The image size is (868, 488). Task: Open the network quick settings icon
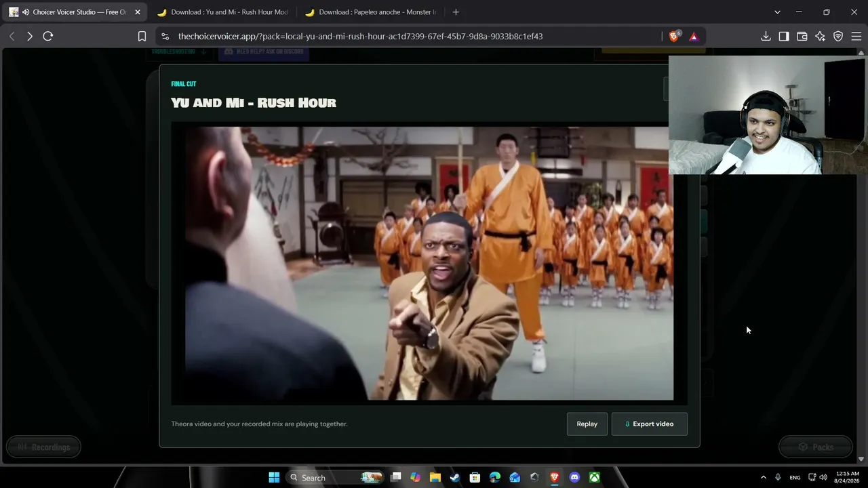[812, 478]
